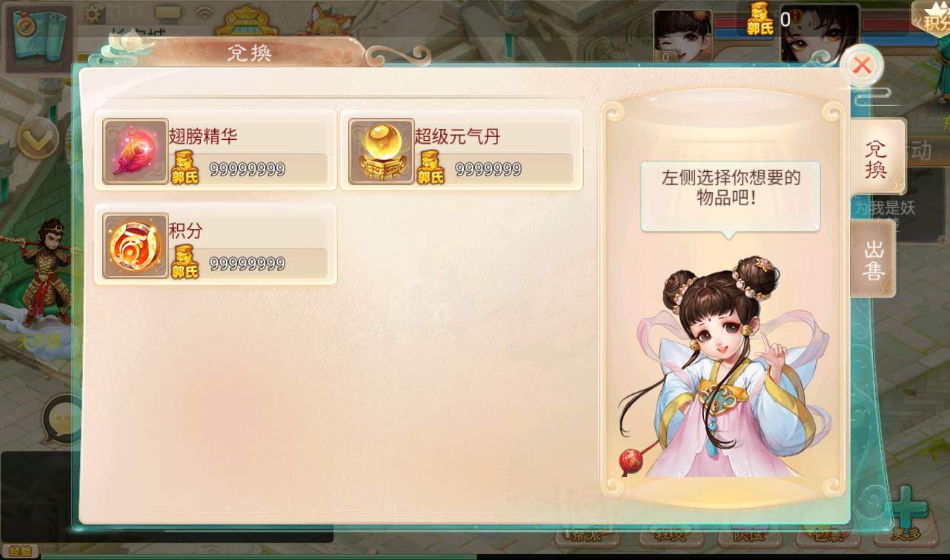Click price 9999999 of 超级元气丹
The height and width of the screenshot is (560, 950).
tap(488, 169)
